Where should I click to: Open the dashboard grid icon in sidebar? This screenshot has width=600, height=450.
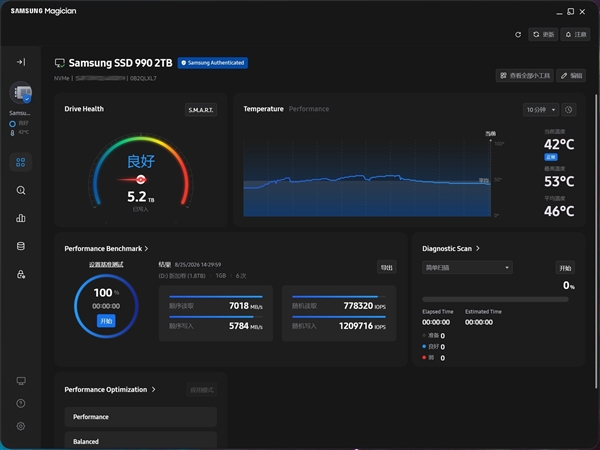click(21, 162)
